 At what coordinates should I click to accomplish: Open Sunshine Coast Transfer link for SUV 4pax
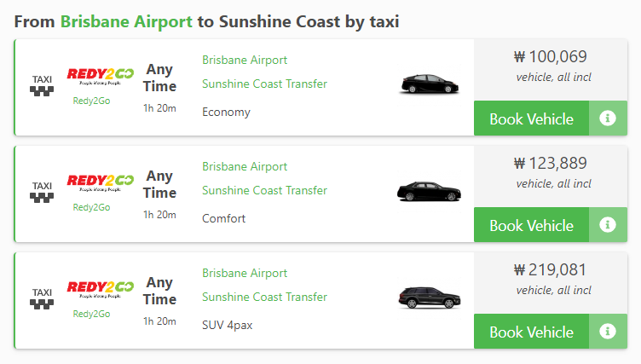click(264, 297)
